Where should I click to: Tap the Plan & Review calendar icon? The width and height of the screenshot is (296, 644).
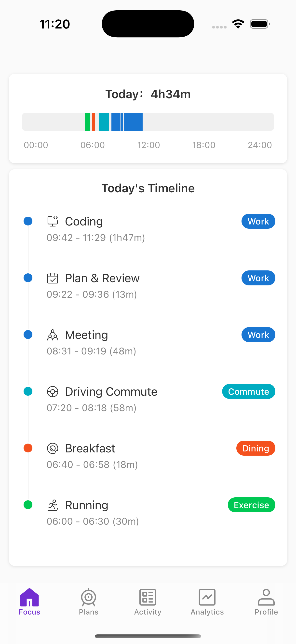[x=53, y=278]
